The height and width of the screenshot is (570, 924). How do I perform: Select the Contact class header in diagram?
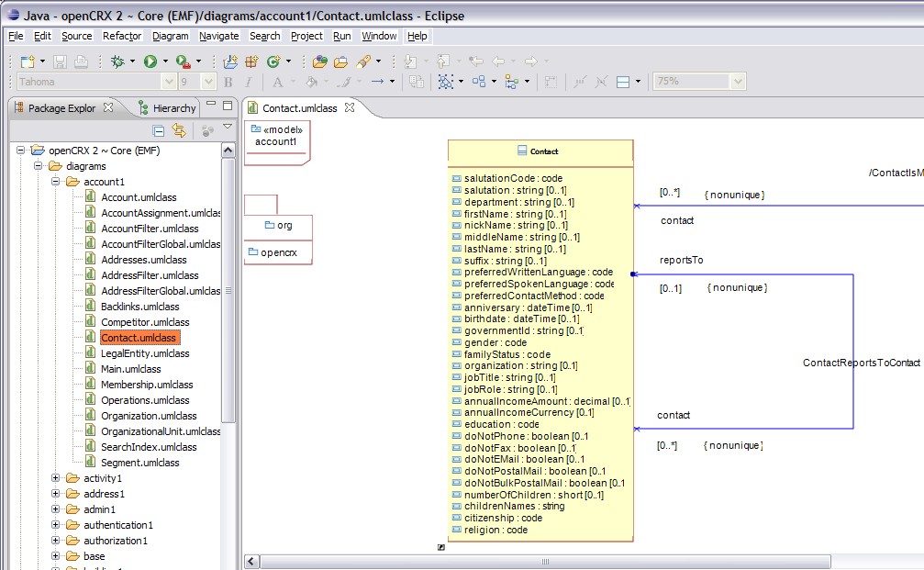click(540, 151)
